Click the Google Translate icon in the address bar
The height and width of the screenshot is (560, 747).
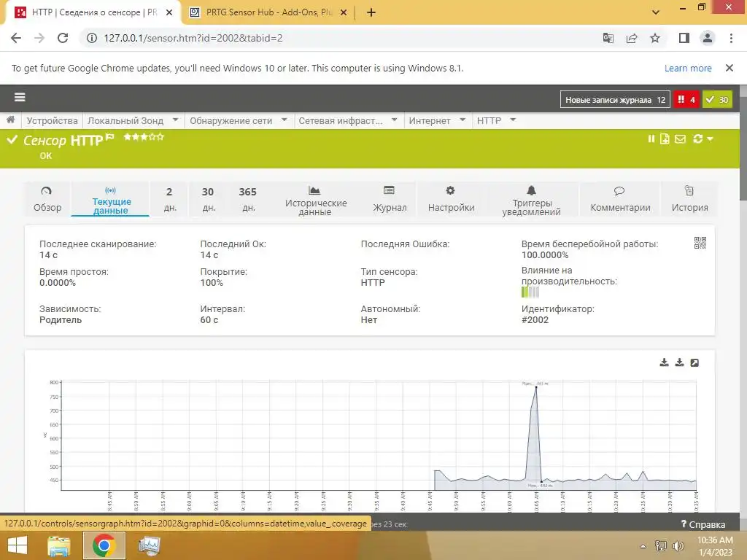[x=608, y=38]
